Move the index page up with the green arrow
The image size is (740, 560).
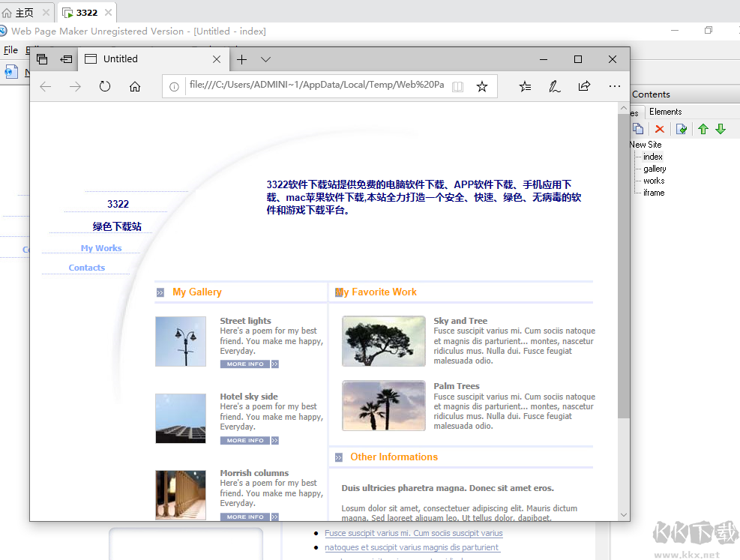pos(703,129)
